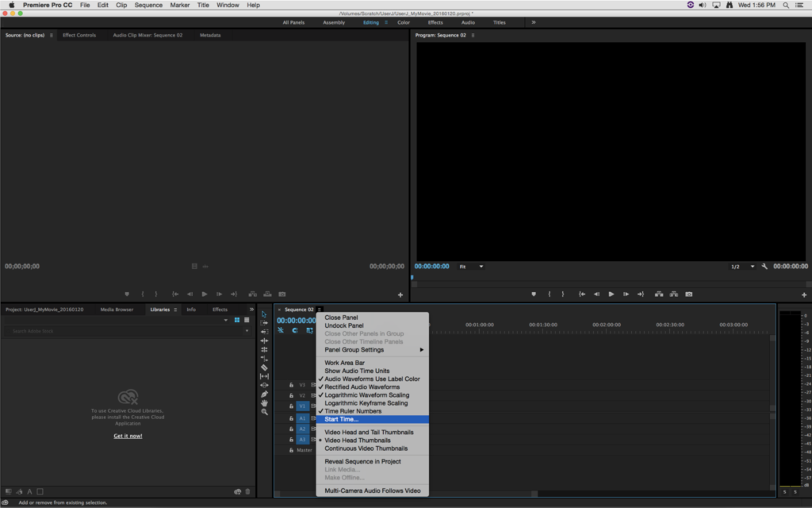Show more workspaces overflow chevron
Screen dimensions: 812x508
click(x=534, y=22)
